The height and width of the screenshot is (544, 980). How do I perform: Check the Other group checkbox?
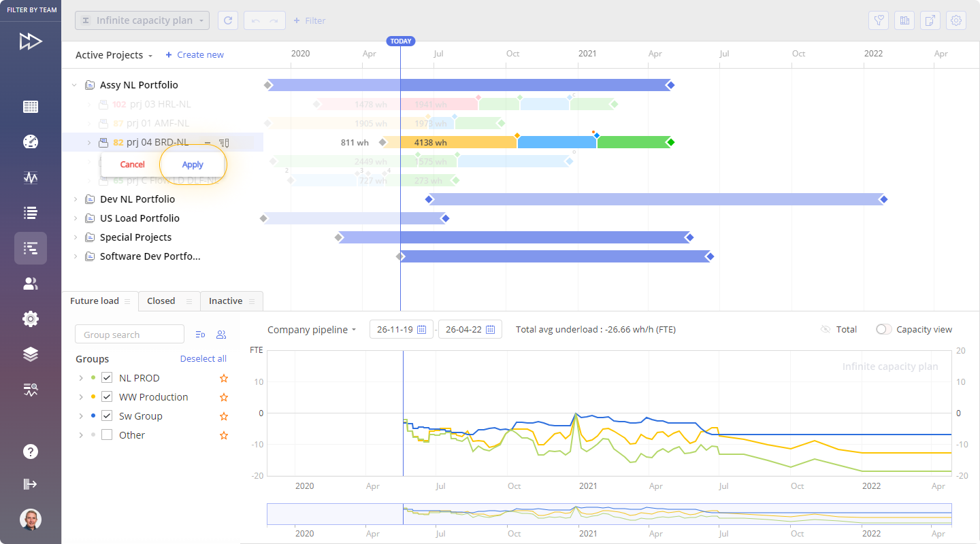coord(107,435)
